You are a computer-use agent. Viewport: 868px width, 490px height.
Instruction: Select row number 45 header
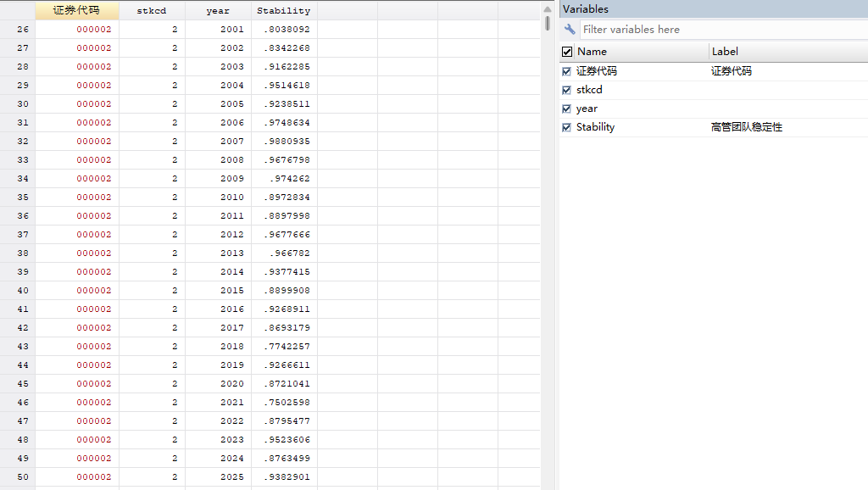pos(18,384)
